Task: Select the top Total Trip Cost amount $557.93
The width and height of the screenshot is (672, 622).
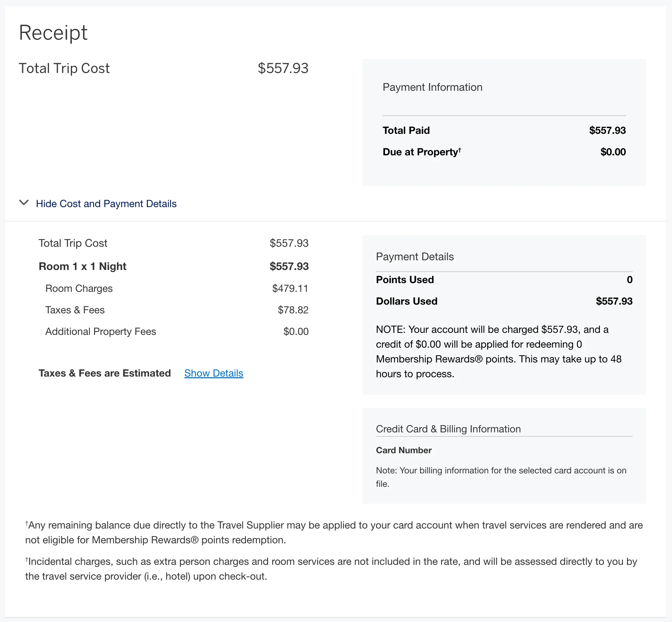Action: (283, 68)
